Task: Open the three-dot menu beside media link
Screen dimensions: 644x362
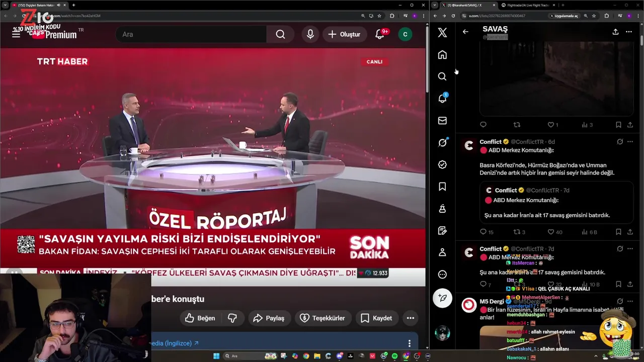Action: coord(409,343)
